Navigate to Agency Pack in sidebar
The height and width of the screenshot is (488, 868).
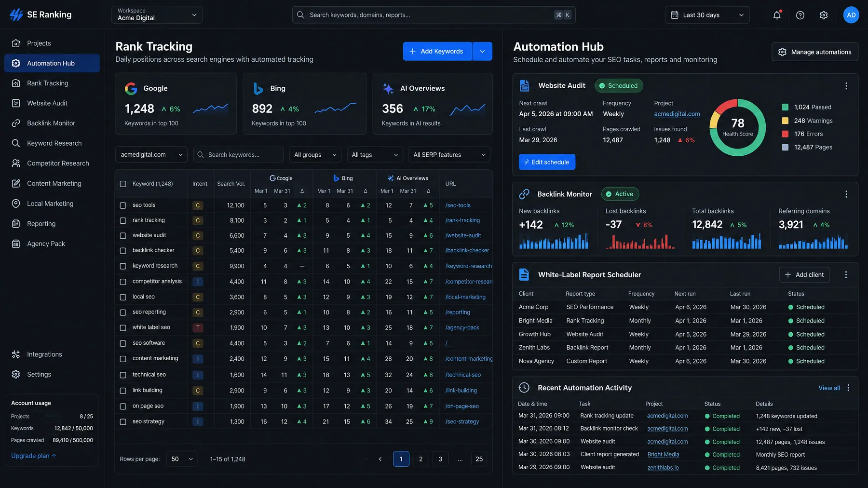pyautogui.click(x=52, y=244)
